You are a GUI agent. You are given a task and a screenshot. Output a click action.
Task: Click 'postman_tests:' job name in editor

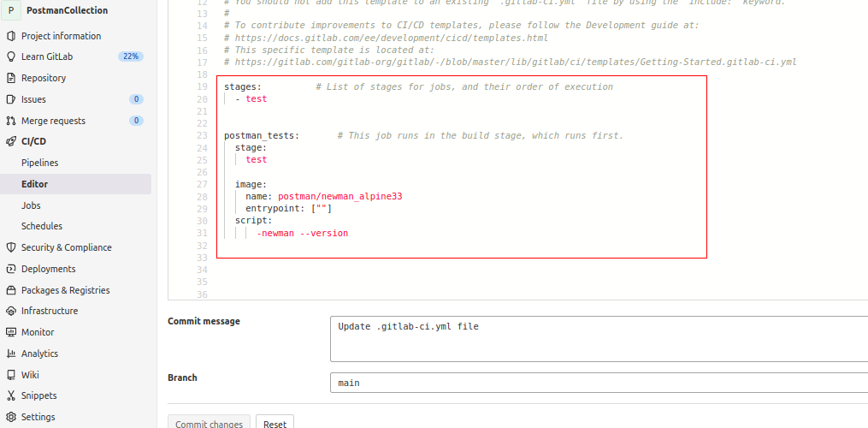click(262, 136)
